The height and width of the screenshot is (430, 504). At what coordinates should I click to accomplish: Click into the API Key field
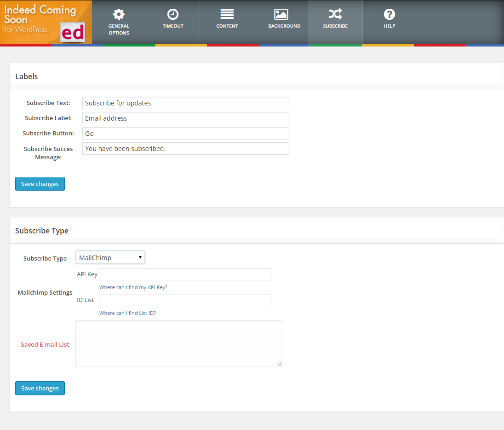click(186, 274)
